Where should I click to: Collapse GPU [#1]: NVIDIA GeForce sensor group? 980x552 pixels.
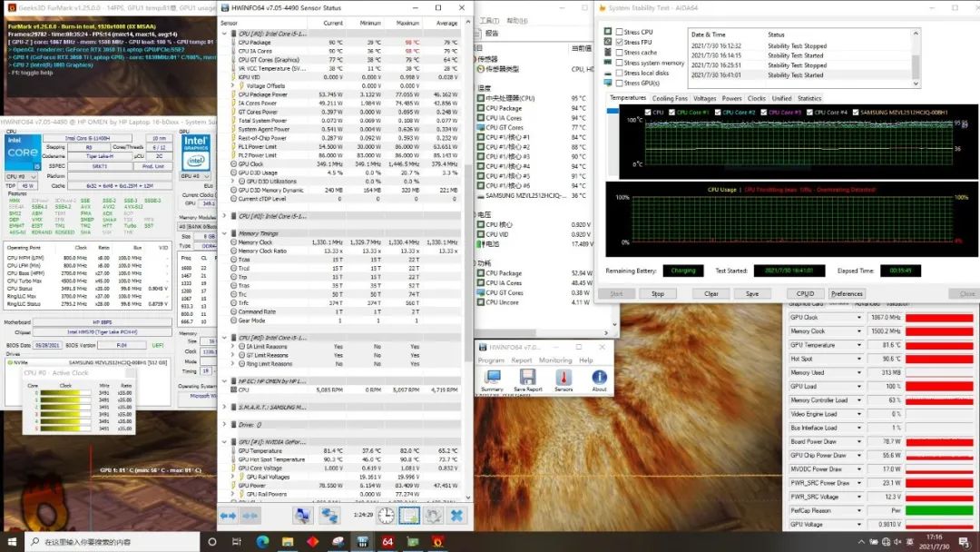[x=225, y=442]
